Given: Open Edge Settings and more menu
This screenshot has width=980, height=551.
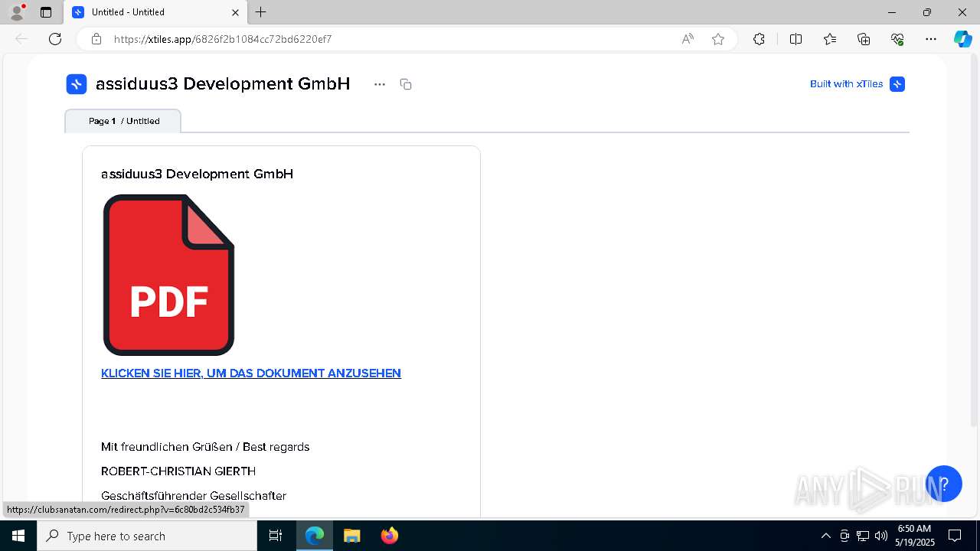Looking at the screenshot, I should click(931, 39).
